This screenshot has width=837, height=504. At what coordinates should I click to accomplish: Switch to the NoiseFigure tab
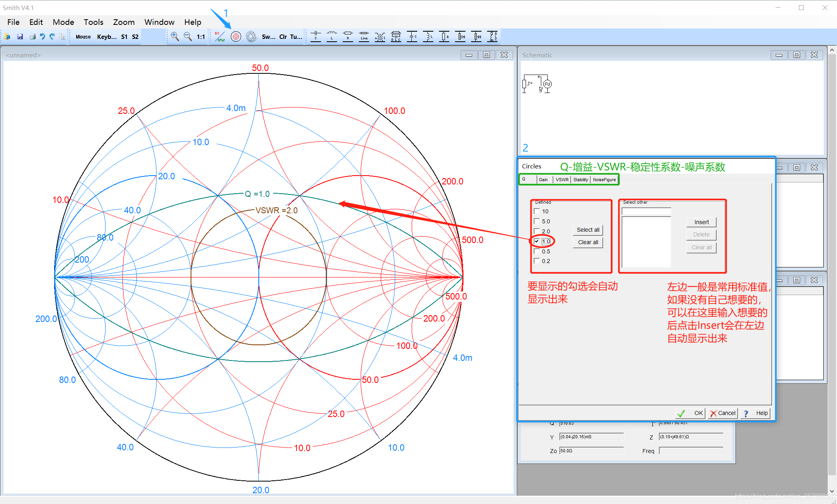[x=604, y=180]
